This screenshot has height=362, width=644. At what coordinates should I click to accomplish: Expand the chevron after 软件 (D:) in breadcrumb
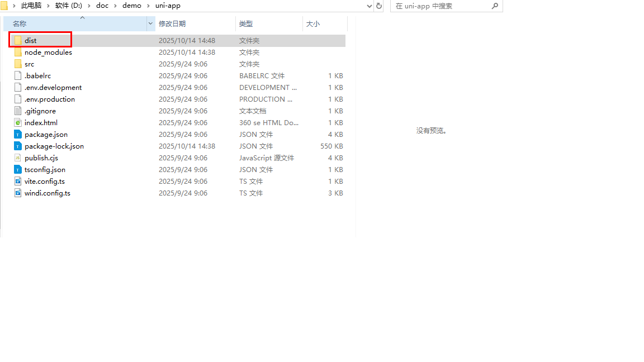tap(89, 6)
